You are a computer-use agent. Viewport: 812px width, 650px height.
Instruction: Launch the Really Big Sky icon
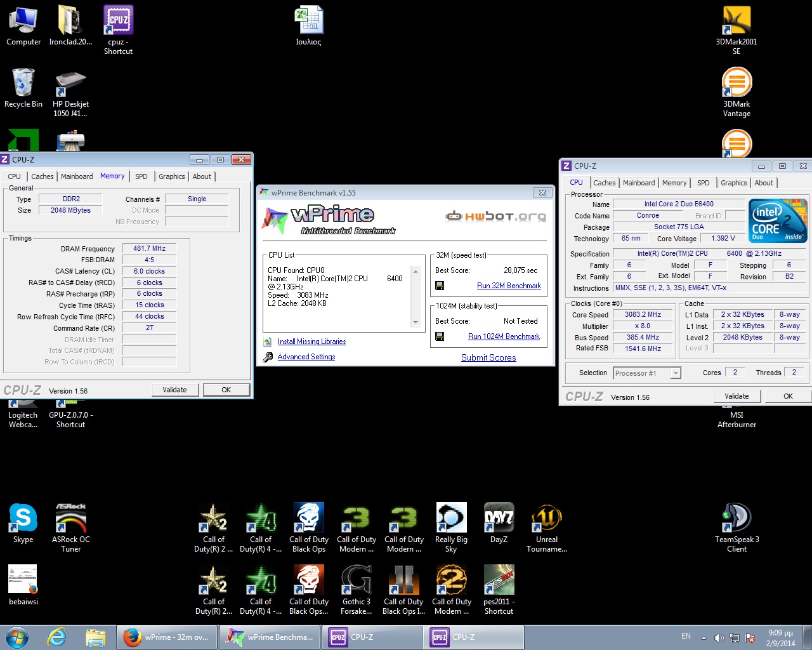point(451,527)
